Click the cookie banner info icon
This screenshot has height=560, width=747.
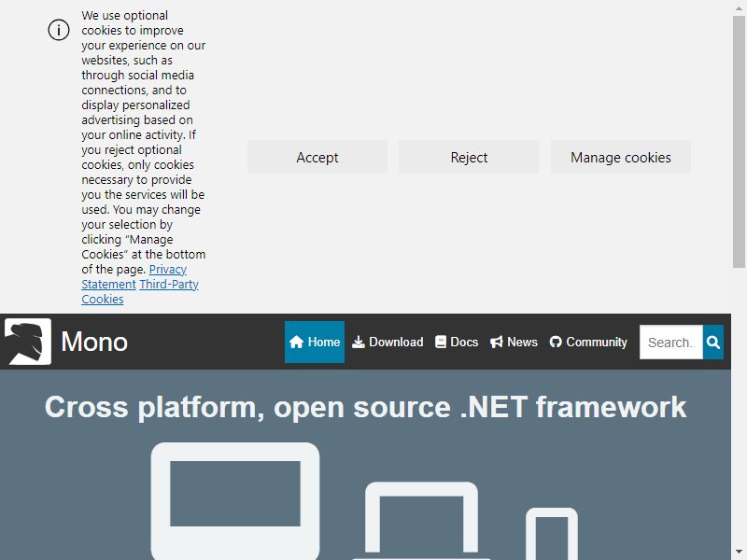coord(59,30)
